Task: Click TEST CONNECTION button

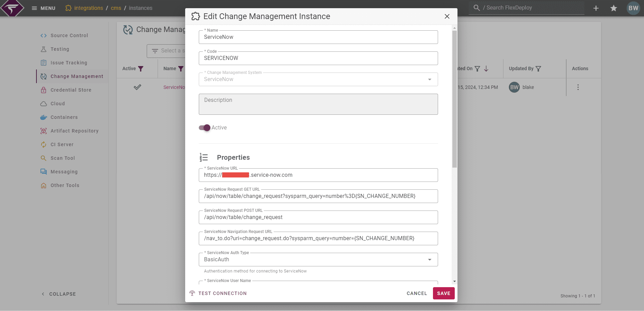Action: 218,293
